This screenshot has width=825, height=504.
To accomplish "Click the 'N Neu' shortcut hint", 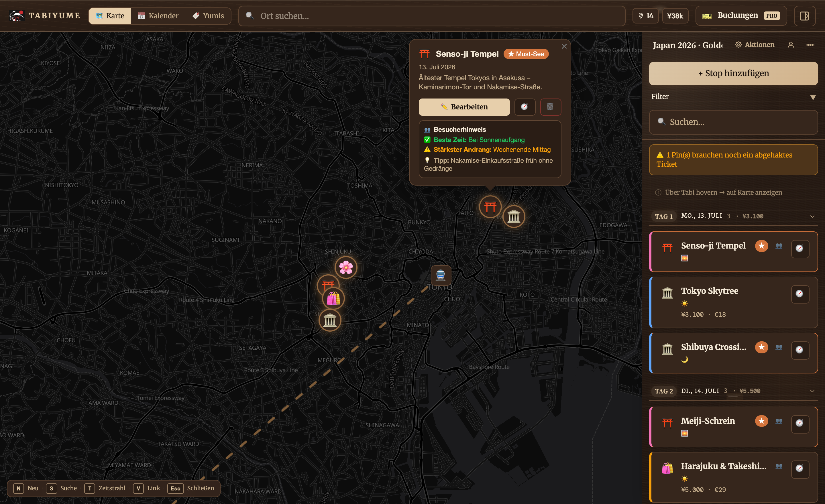I will pyautogui.click(x=26, y=488).
